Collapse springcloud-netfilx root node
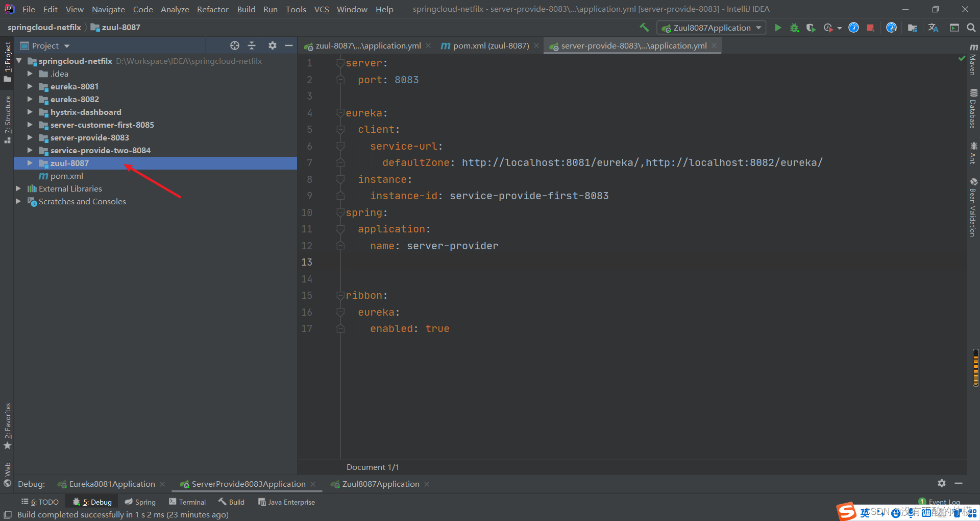The width and height of the screenshot is (980, 521). [x=19, y=61]
